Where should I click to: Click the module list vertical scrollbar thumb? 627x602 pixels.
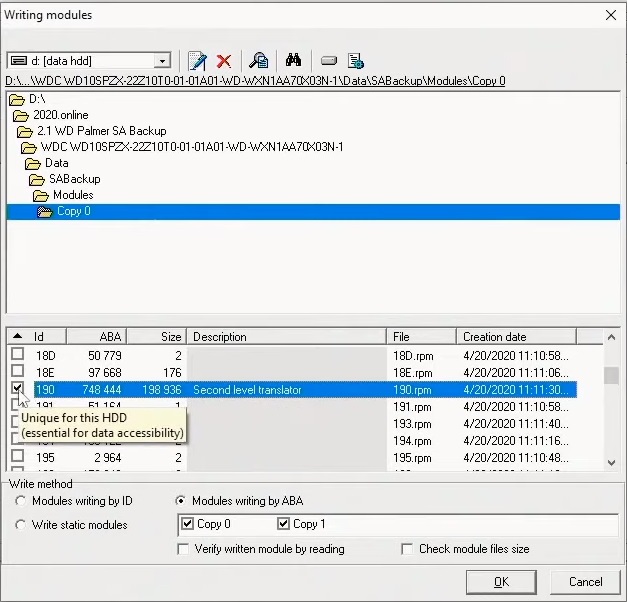pos(611,376)
